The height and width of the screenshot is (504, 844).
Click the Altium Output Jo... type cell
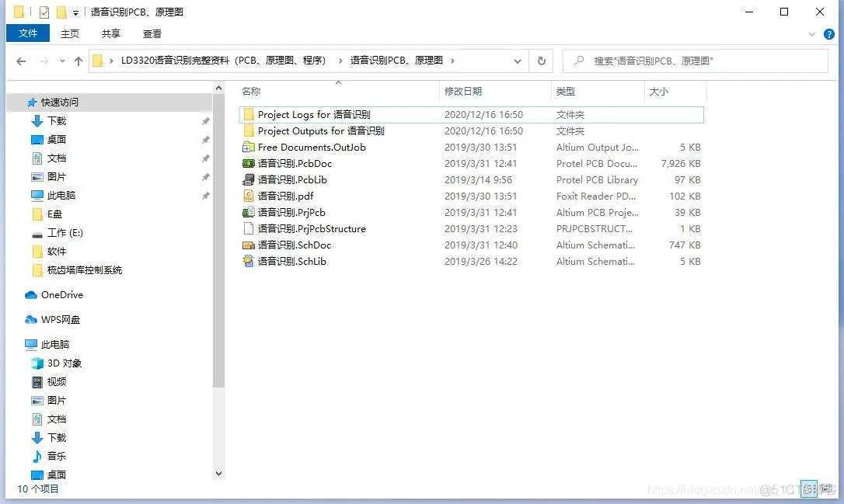[598, 148]
